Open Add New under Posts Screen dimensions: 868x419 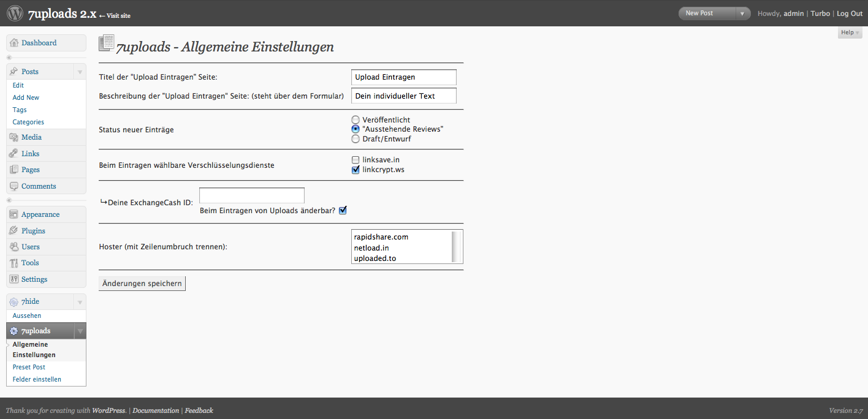26,97
